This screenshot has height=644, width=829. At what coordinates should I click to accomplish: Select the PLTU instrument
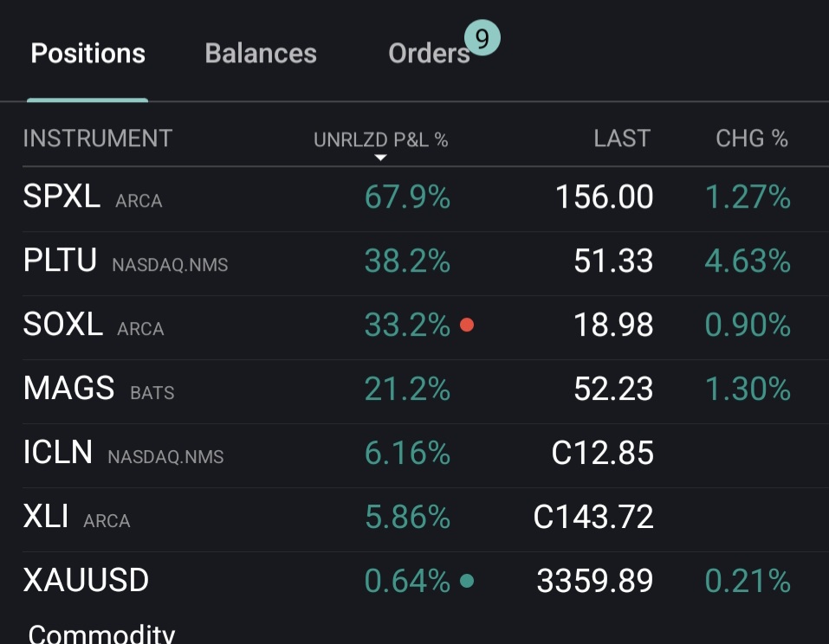tap(61, 261)
